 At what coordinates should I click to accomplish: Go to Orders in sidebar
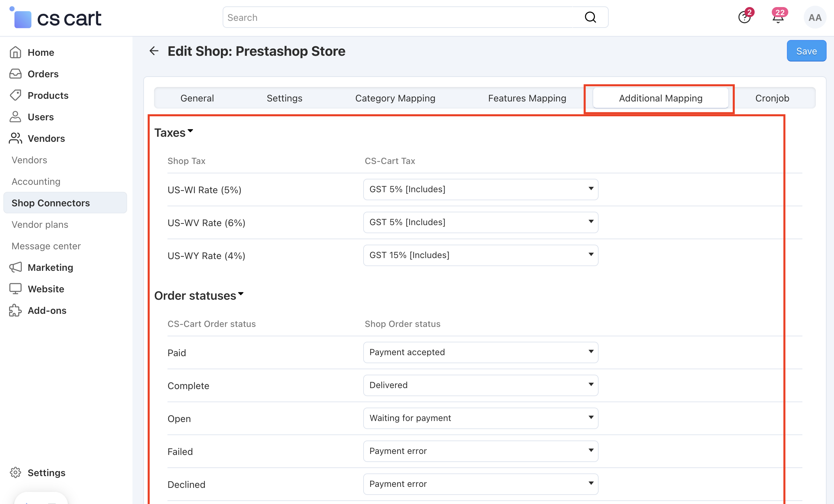(x=43, y=74)
